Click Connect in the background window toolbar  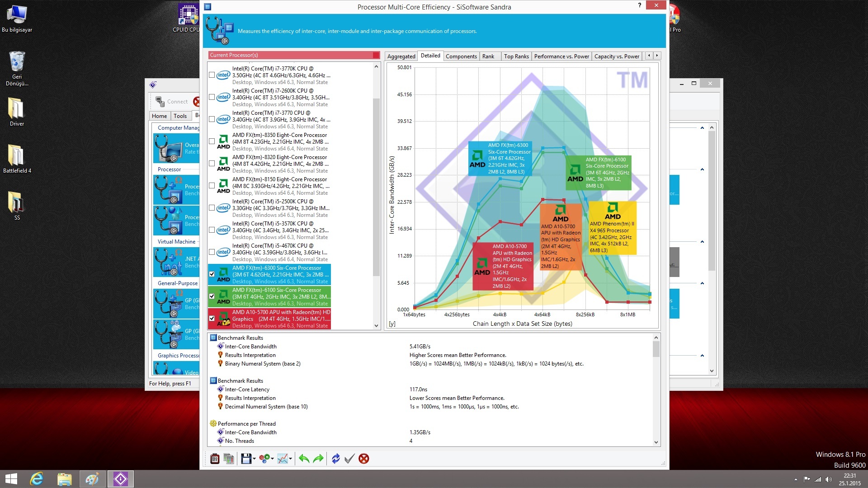point(172,102)
